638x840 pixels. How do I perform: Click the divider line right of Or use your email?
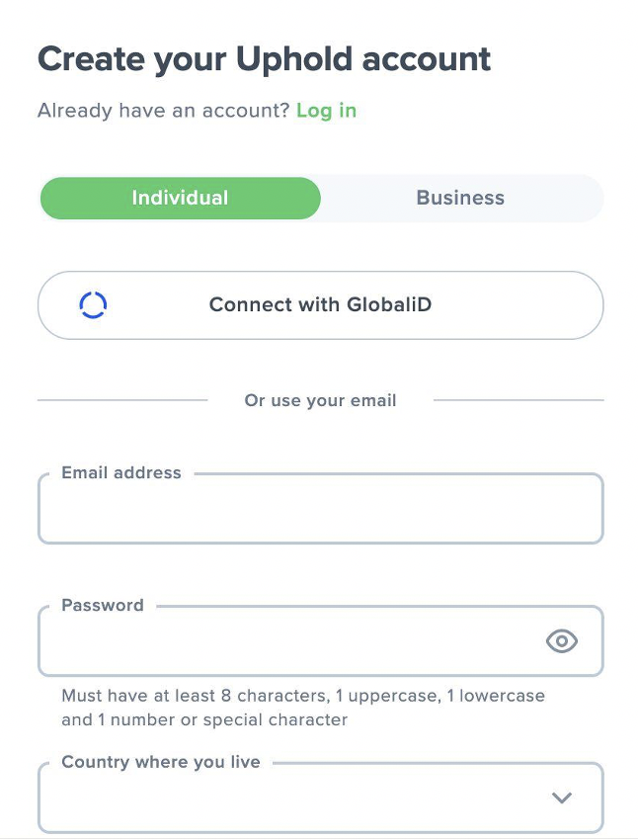click(518, 399)
